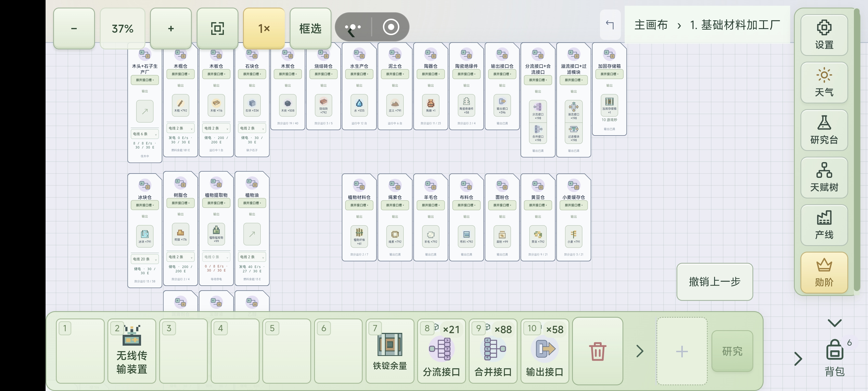Open the 产线 production line panel
The image size is (868, 391).
824,225
